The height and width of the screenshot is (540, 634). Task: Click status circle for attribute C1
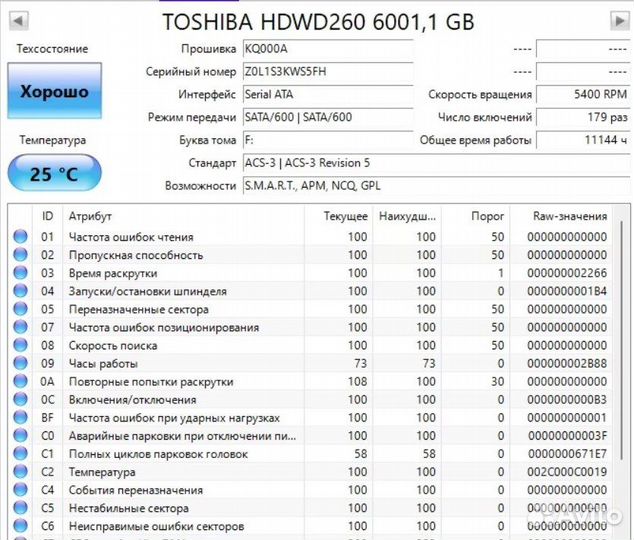(x=20, y=454)
